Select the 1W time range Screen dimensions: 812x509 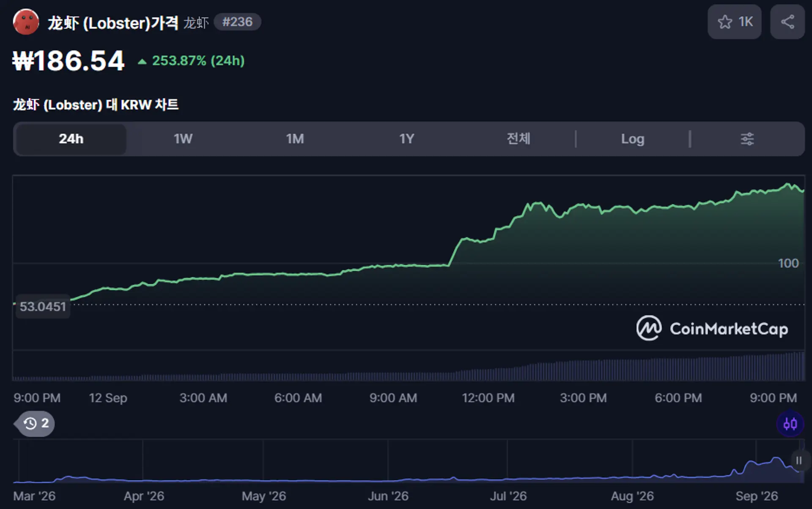183,139
